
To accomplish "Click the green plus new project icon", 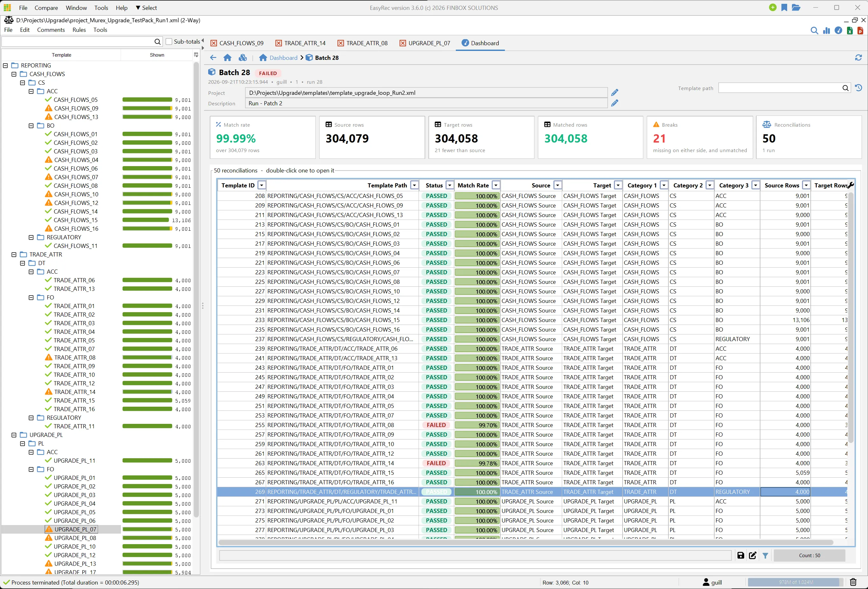I will [x=773, y=7].
